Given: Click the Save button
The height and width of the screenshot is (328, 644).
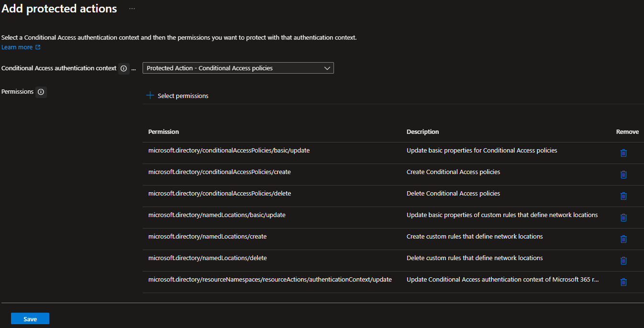Looking at the screenshot, I should [x=30, y=319].
